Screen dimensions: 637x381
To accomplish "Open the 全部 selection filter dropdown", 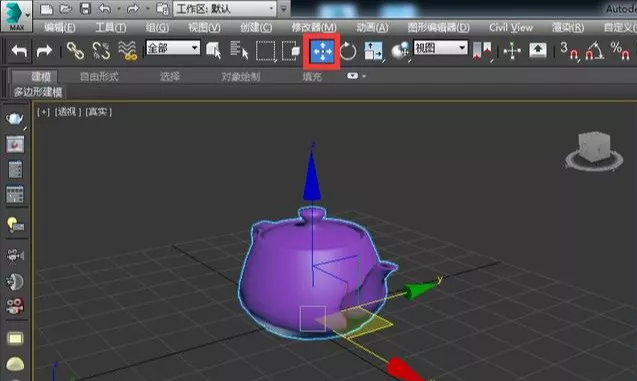I will [x=173, y=48].
